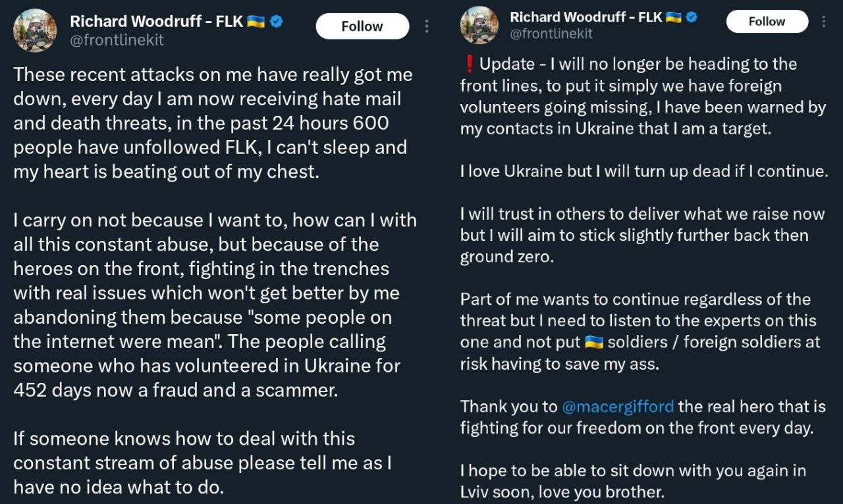Click the @frontlinekit handle on the right tweet
Screen dimensions: 843x504
pyautogui.click(x=551, y=34)
